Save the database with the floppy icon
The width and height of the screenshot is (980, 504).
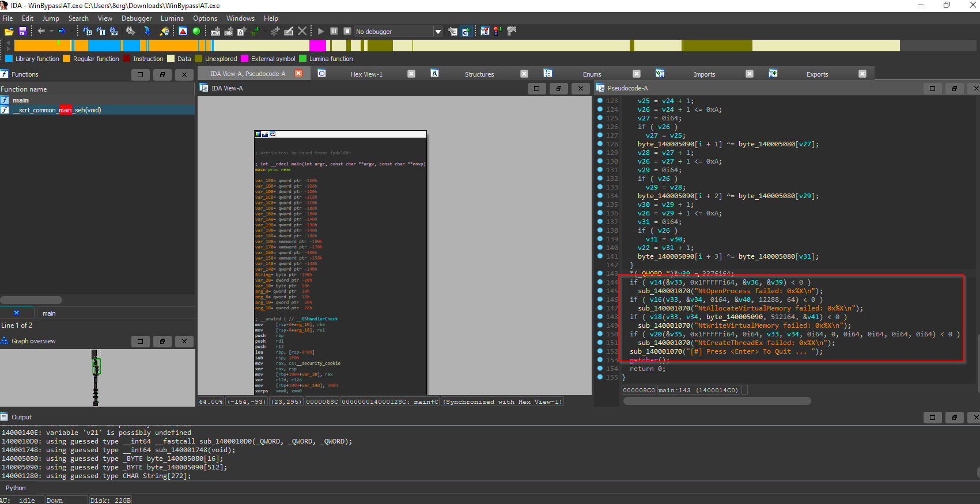(22, 31)
